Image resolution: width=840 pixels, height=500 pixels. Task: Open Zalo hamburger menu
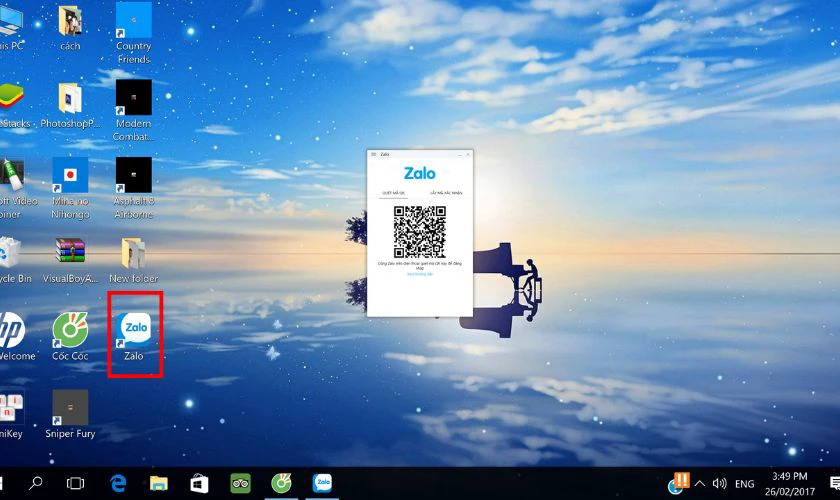click(374, 154)
